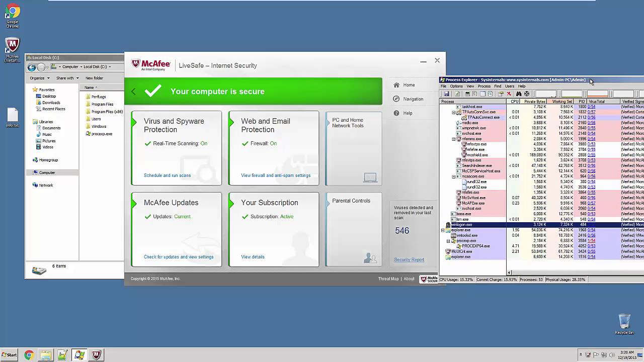Click the McAfee back arrow on green banner
This screenshot has width=644, height=362.
point(133,92)
